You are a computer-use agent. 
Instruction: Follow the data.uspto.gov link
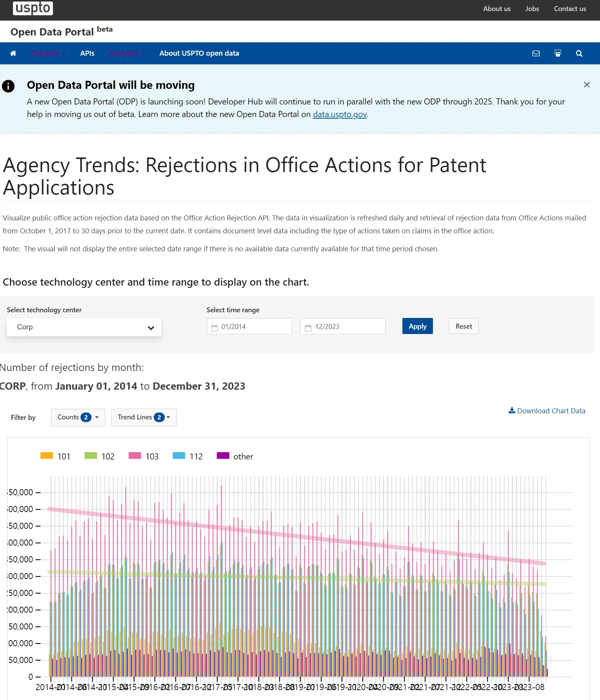340,114
